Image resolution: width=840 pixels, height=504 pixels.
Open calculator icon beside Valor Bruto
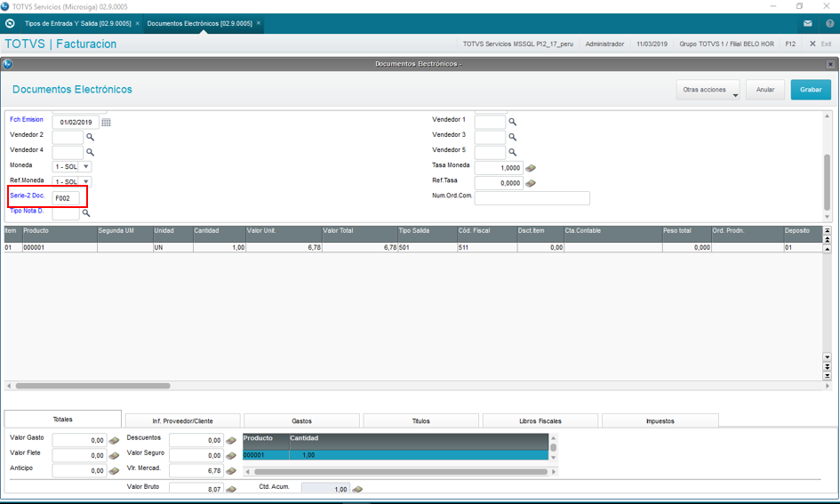point(231,489)
